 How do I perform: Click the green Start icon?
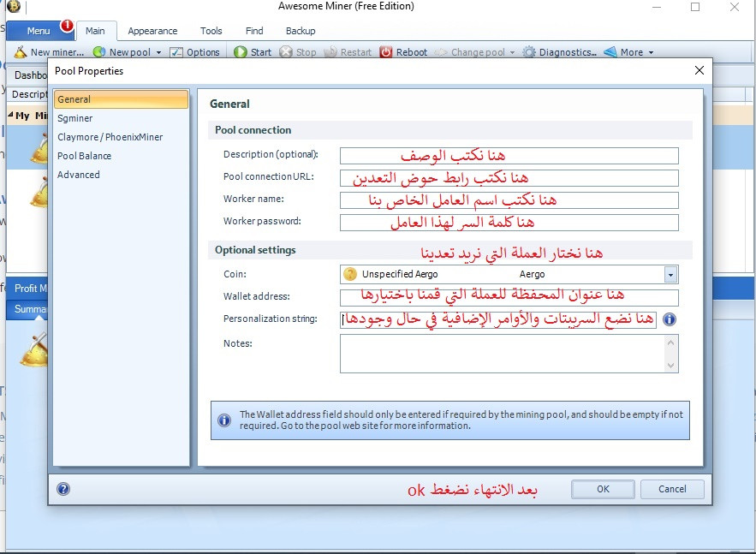[x=240, y=52]
